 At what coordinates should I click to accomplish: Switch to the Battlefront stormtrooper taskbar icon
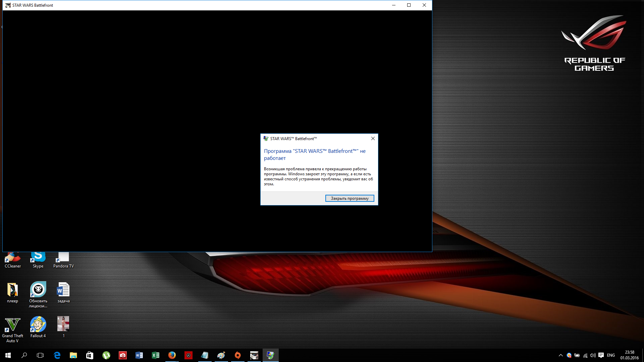pos(254,355)
